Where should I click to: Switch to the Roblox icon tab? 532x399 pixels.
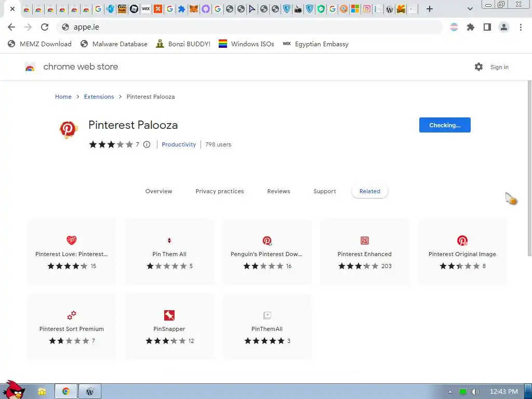(x=134, y=9)
